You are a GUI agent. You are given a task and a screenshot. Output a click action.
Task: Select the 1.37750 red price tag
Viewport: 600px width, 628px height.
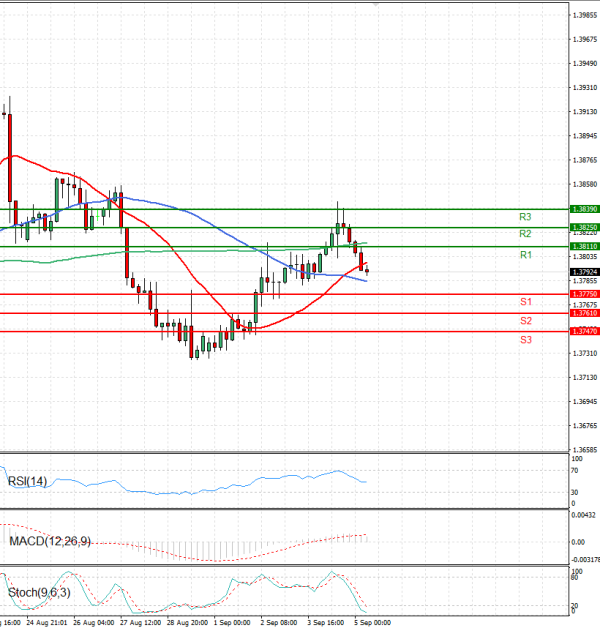coord(584,294)
